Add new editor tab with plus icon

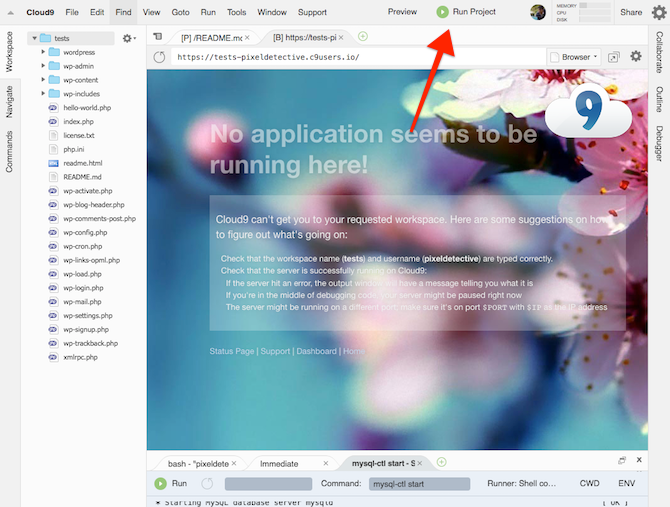[x=363, y=36]
